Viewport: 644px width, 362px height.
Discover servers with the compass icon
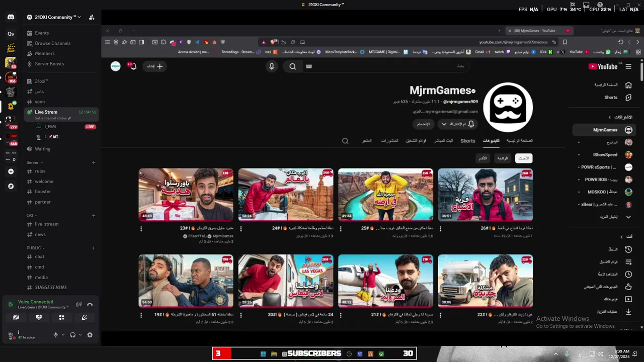(11, 186)
